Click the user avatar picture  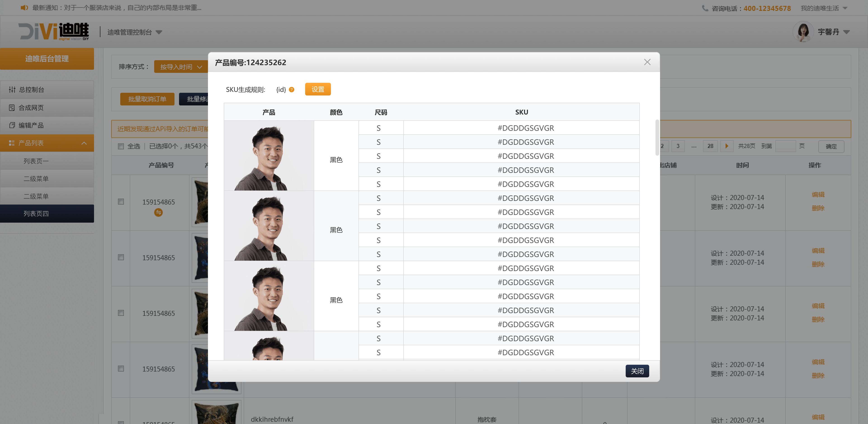(803, 32)
